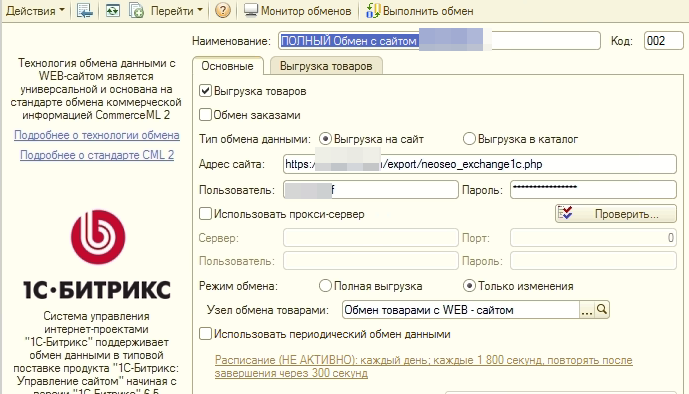This screenshot has width=689, height=394.
Task: Select Только изменения radio button
Action: (x=469, y=286)
